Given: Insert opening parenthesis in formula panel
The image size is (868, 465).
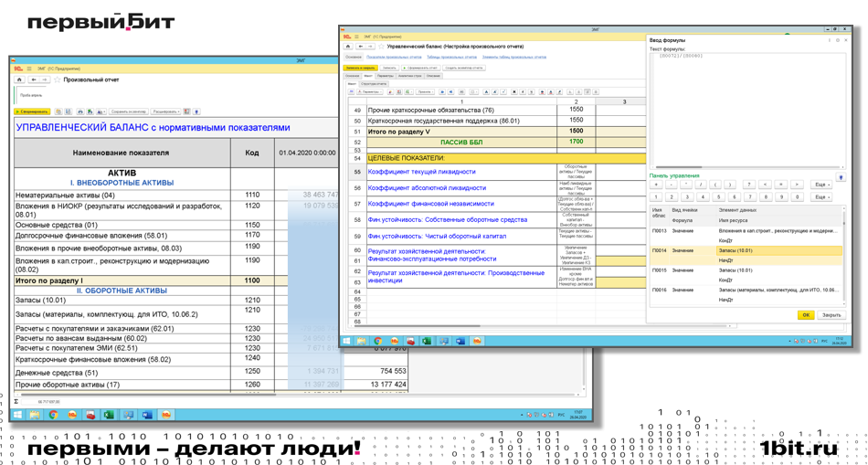Looking at the screenshot, I should click(x=715, y=185).
